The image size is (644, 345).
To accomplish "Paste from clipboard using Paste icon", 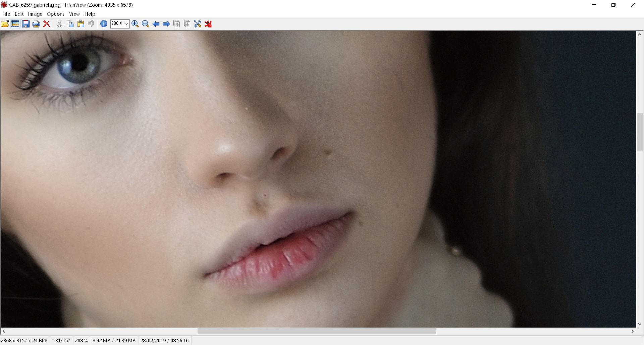I will click(80, 24).
